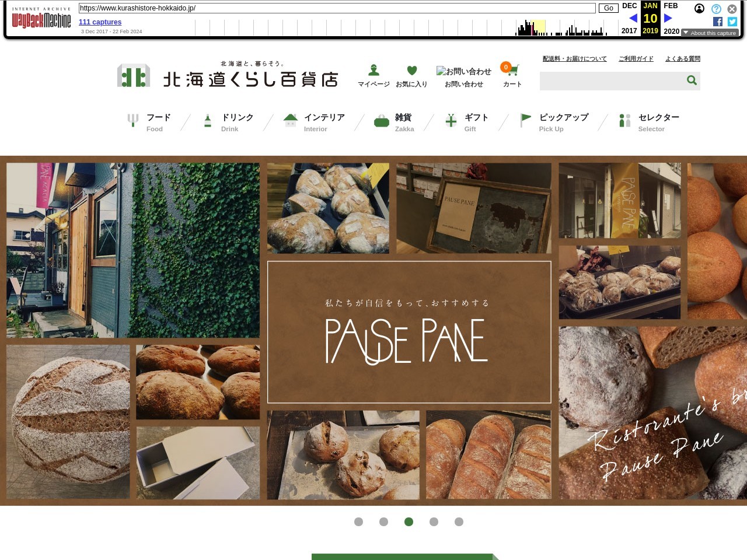The width and height of the screenshot is (747, 560).
Task: Share capture on Twitter
Action: (x=732, y=22)
